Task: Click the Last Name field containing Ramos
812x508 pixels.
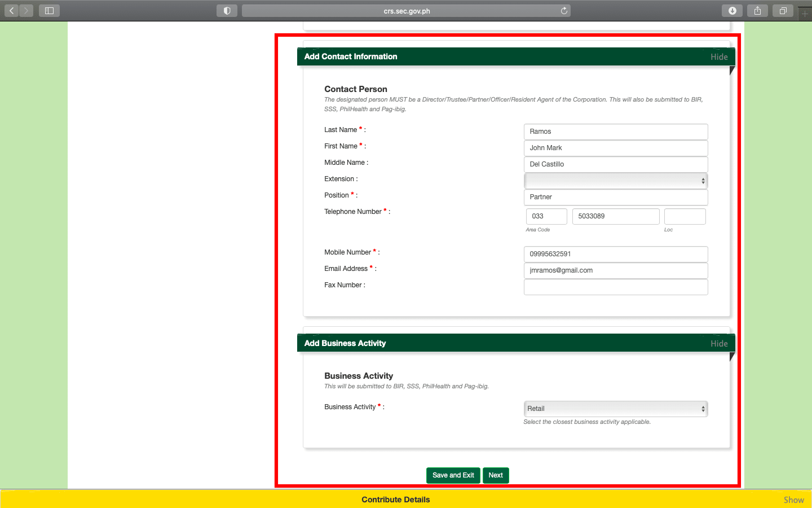Action: (x=616, y=132)
